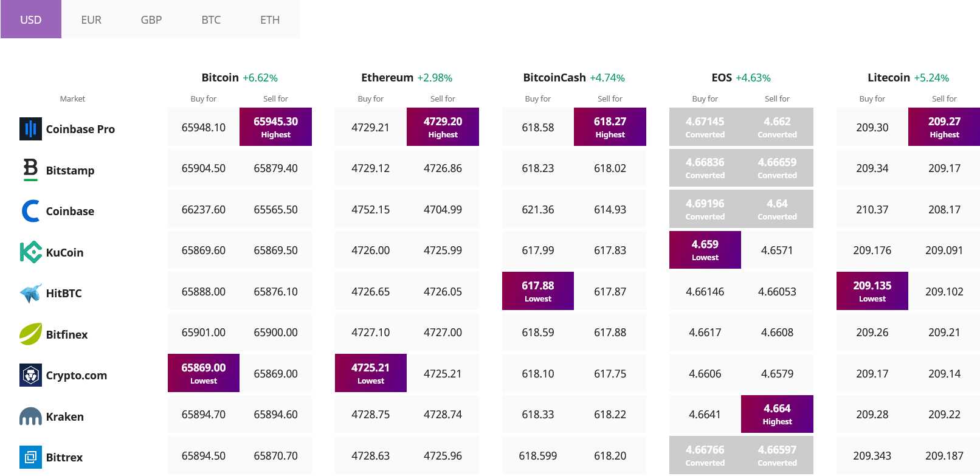The image size is (980, 476).
Task: Click Bitstamp Bitcoin buy price 65904.50
Action: [204, 168]
